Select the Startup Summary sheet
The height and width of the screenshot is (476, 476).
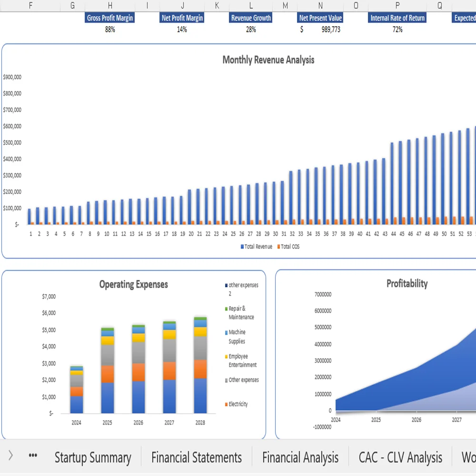93,457
